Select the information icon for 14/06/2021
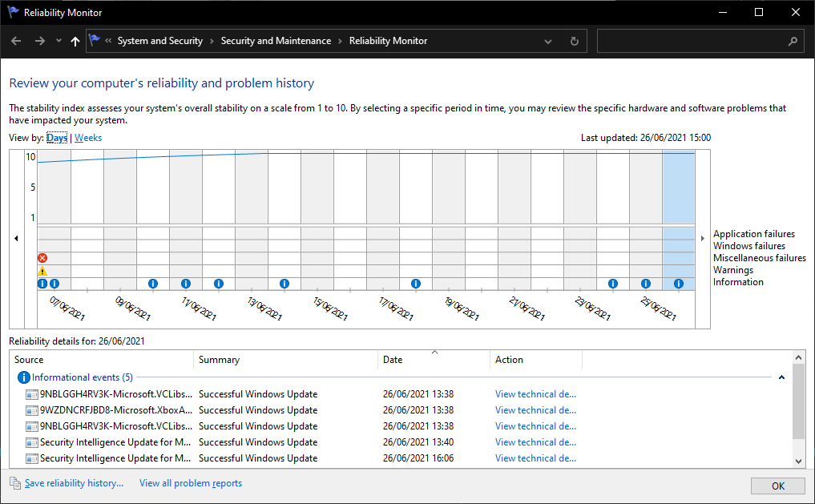This screenshot has width=815, height=504. click(x=284, y=284)
